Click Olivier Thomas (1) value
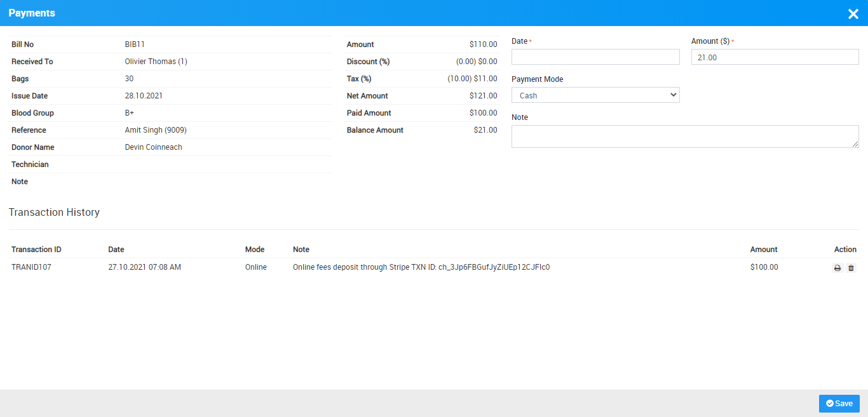 click(x=156, y=62)
